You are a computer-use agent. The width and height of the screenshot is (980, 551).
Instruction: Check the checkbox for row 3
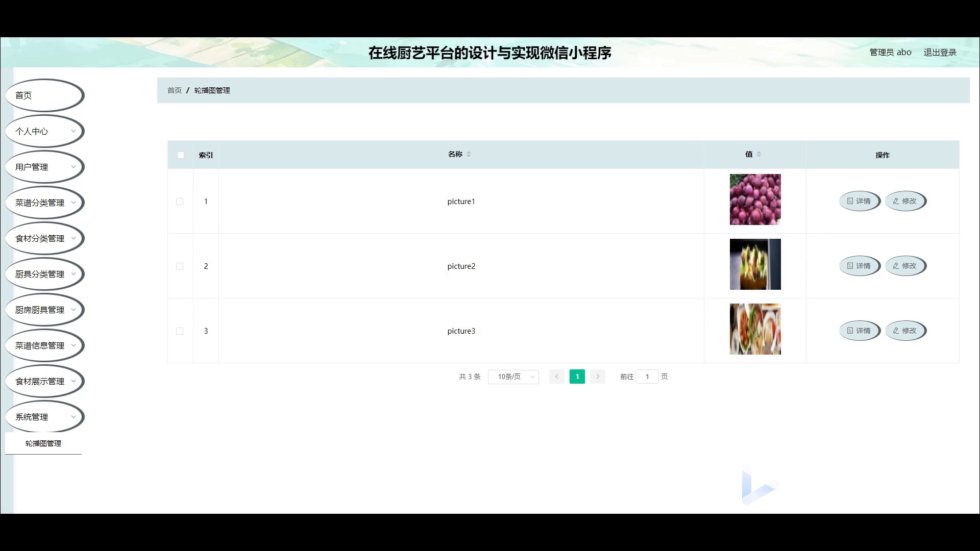click(180, 331)
